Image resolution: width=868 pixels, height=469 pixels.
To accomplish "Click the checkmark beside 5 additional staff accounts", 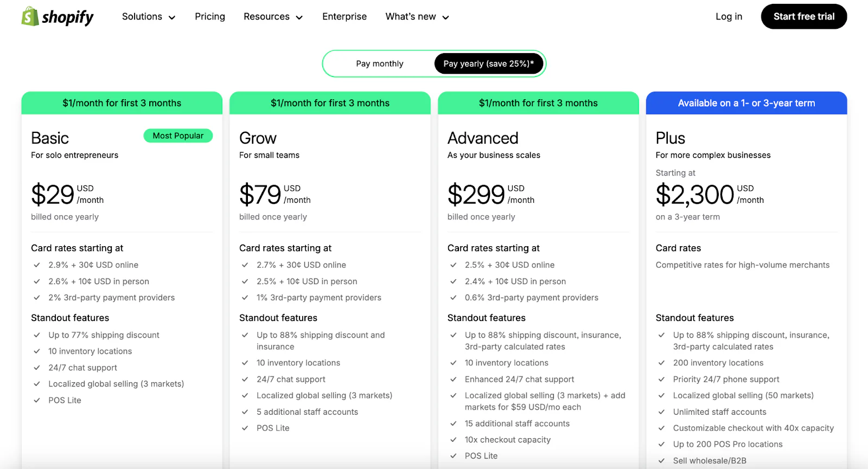I will pos(244,412).
